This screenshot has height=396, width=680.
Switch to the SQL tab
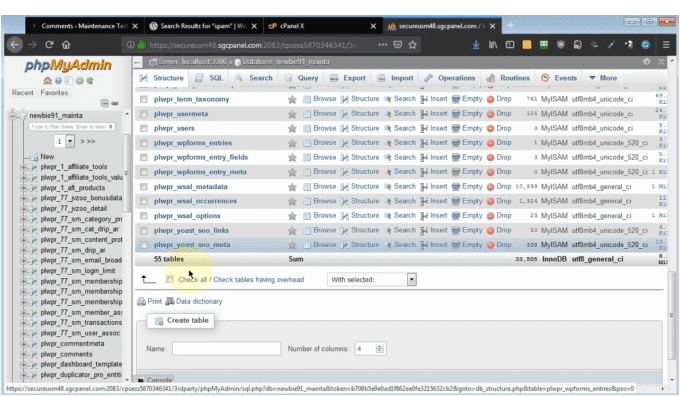coord(209,78)
